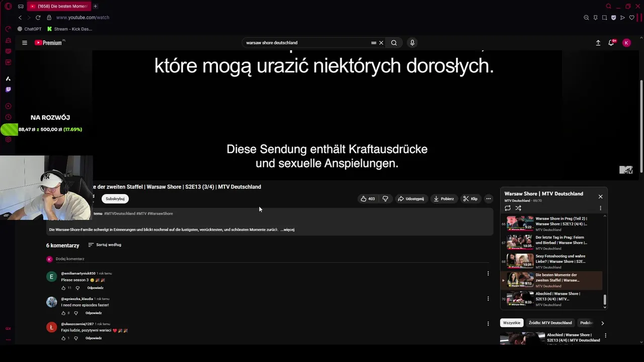Viewport: 644px width, 362px height.
Task: Go back in browser history
Action: pos(20,17)
